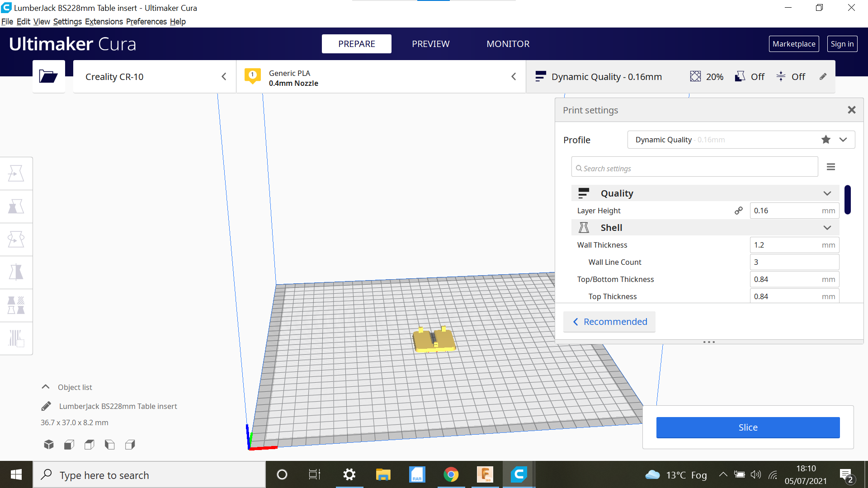Select the Move tool in left toolbar
The height and width of the screenshot is (488, 868).
click(x=16, y=173)
